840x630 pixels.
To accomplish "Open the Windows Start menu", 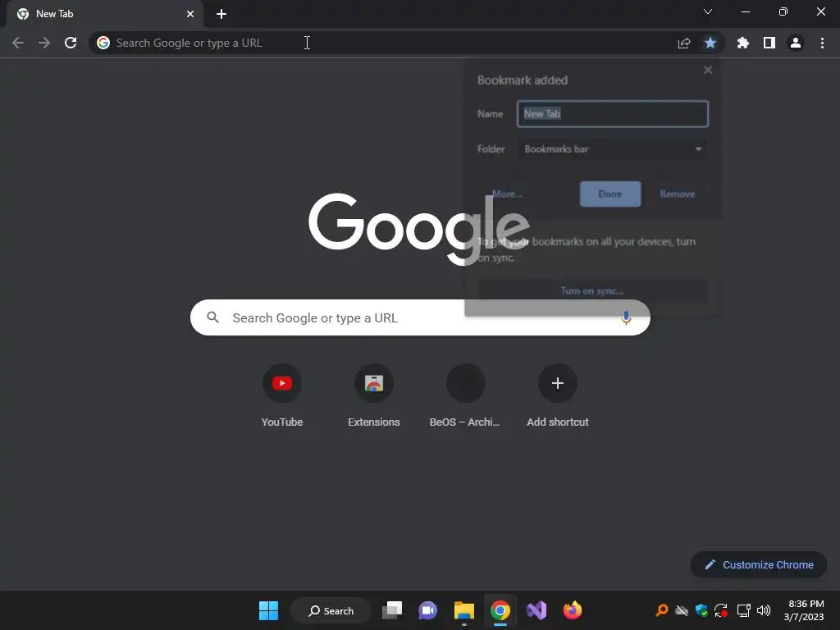I will tap(268, 610).
